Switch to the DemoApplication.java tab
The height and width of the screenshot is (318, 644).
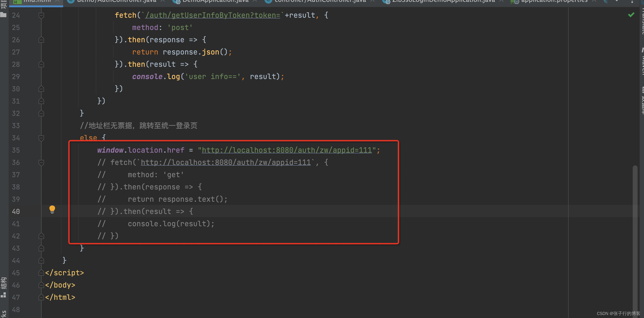pos(215,2)
